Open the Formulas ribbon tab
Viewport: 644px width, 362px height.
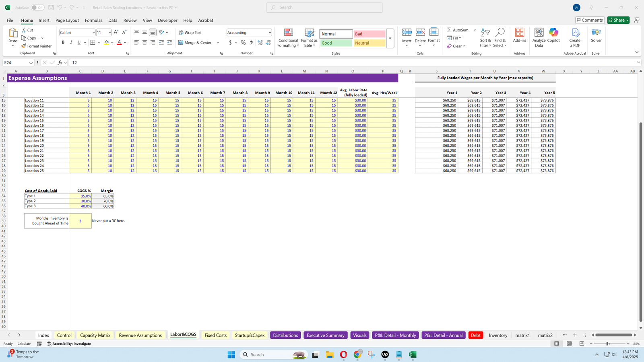[93, 21]
